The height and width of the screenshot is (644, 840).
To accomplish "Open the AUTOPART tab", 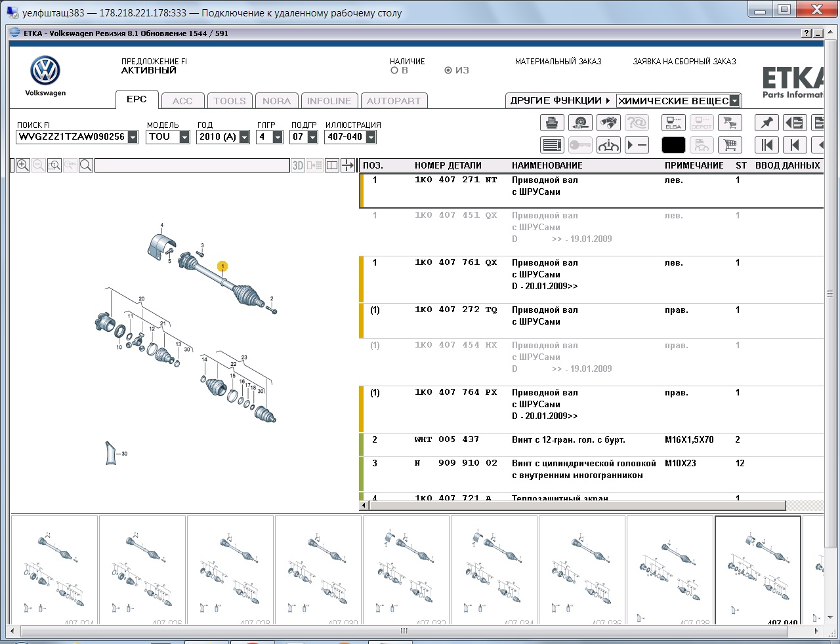I will pyautogui.click(x=394, y=101).
